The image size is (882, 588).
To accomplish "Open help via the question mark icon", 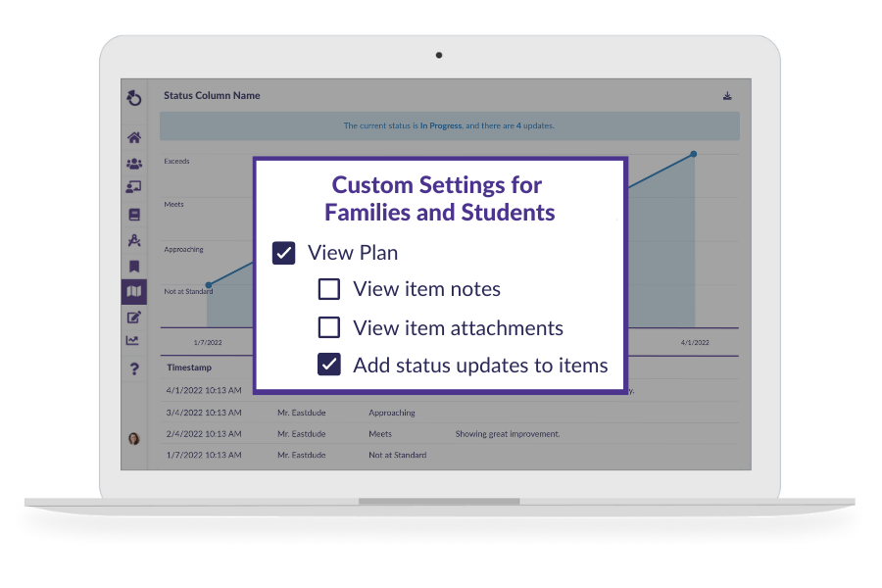I will tap(134, 368).
